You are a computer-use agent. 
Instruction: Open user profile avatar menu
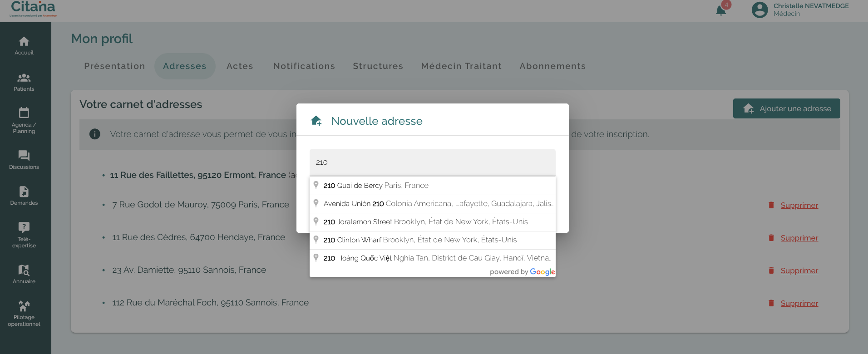point(759,10)
